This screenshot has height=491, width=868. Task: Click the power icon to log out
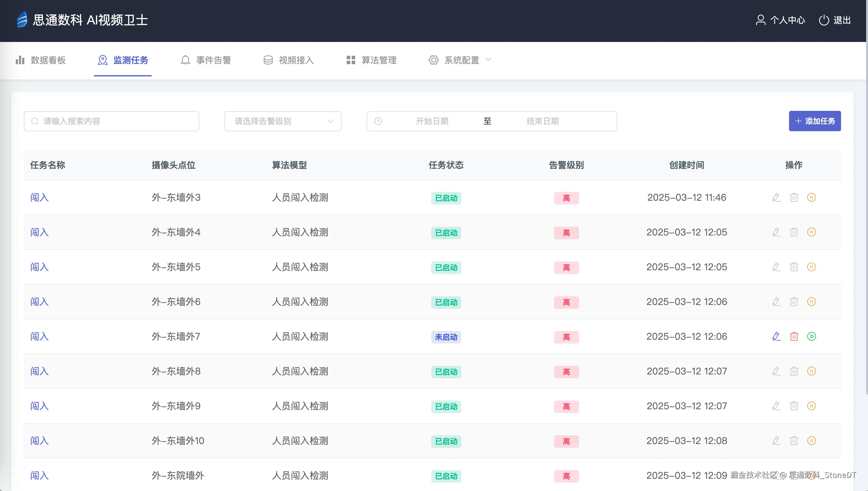(824, 20)
